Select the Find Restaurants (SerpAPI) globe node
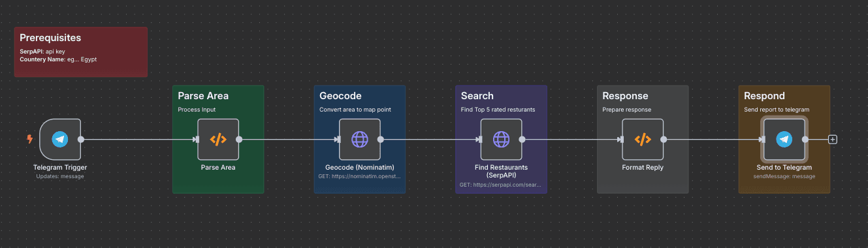Image resolution: width=868 pixels, height=248 pixels. click(x=501, y=139)
